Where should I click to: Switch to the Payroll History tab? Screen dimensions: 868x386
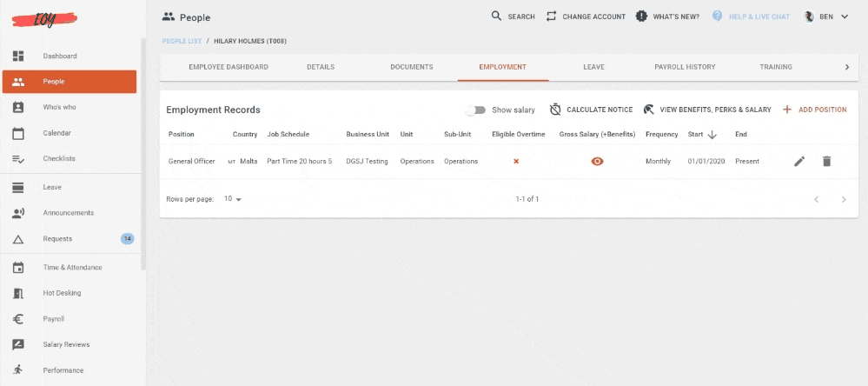coord(685,67)
